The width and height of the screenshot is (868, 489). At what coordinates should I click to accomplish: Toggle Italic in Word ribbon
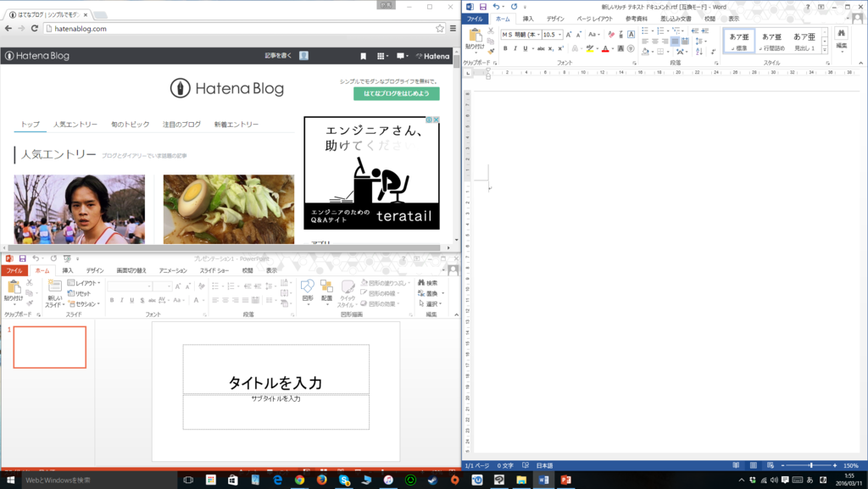tap(515, 48)
